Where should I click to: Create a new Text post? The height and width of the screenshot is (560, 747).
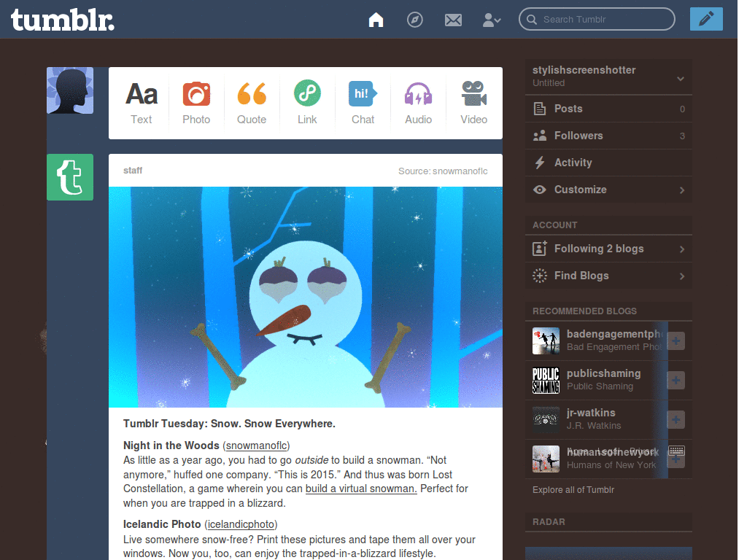142,103
